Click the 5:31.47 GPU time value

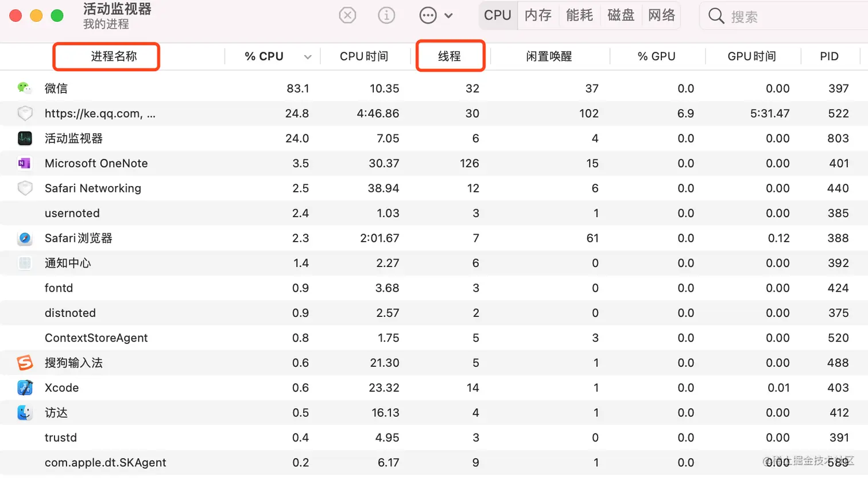click(770, 113)
